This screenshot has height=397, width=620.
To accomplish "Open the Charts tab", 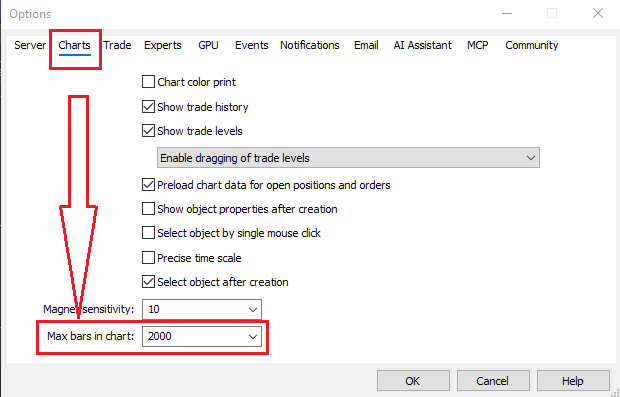I will pos(74,45).
